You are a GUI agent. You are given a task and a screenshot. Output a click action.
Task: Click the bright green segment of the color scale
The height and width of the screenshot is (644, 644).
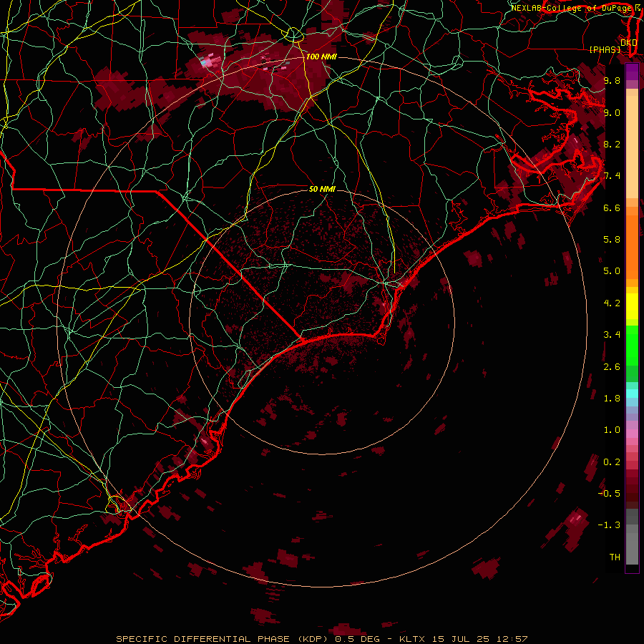coord(632,345)
